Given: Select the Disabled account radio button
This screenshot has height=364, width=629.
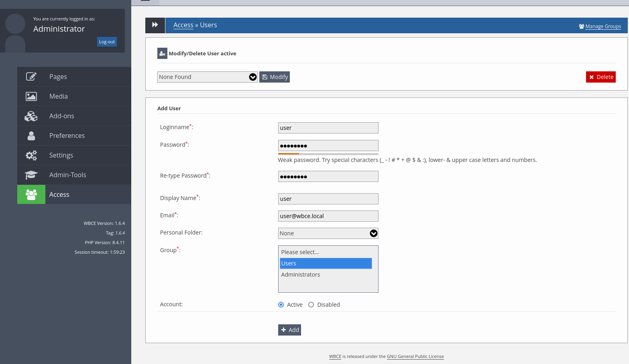Looking at the screenshot, I should pyautogui.click(x=311, y=305).
